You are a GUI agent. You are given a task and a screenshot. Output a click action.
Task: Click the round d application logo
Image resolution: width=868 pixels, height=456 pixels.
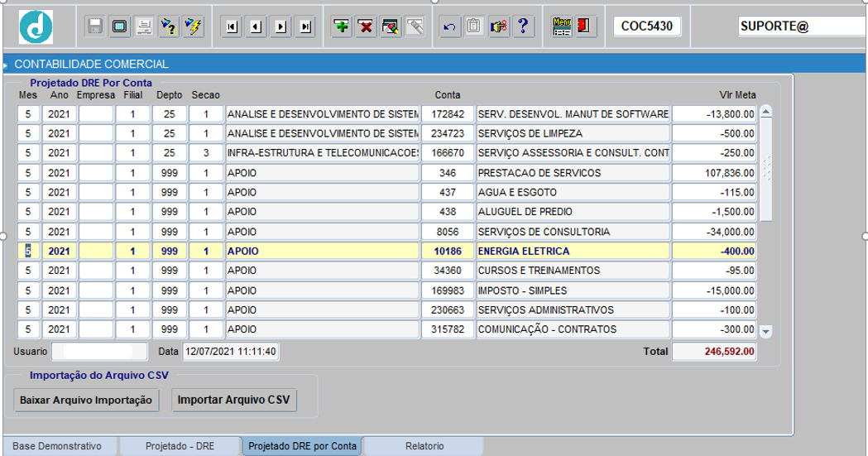point(36,26)
